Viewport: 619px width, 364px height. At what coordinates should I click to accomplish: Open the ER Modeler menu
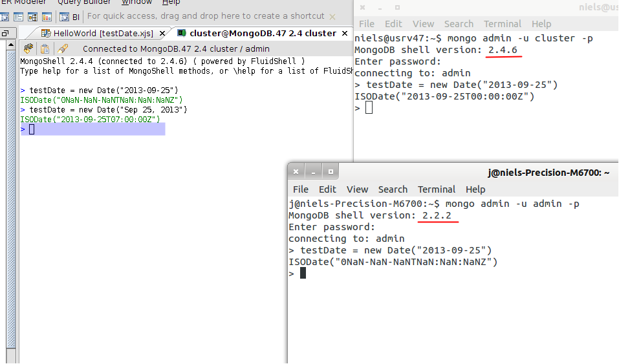(x=23, y=2)
